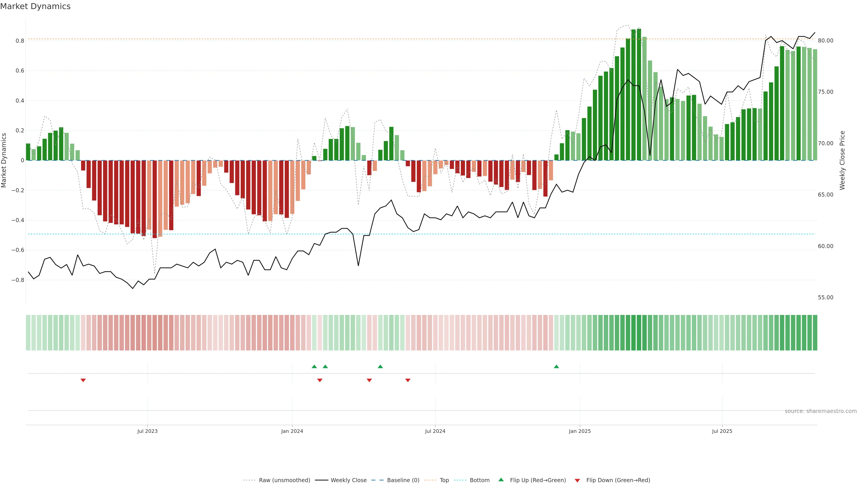Click the Jan 2025 x-axis label

point(580,431)
